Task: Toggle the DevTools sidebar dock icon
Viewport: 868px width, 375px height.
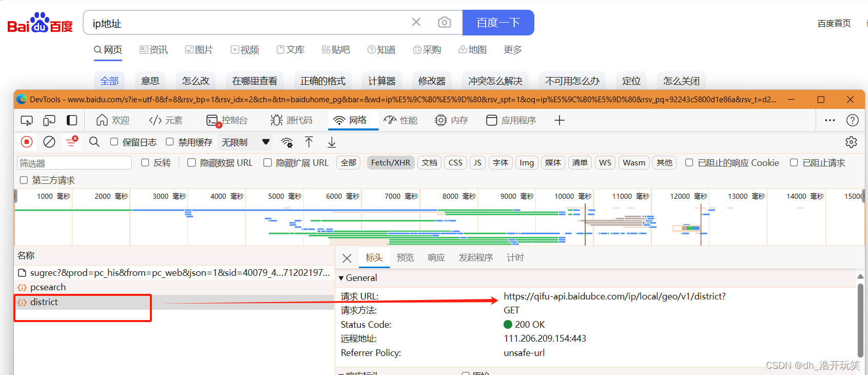Action: (72, 120)
